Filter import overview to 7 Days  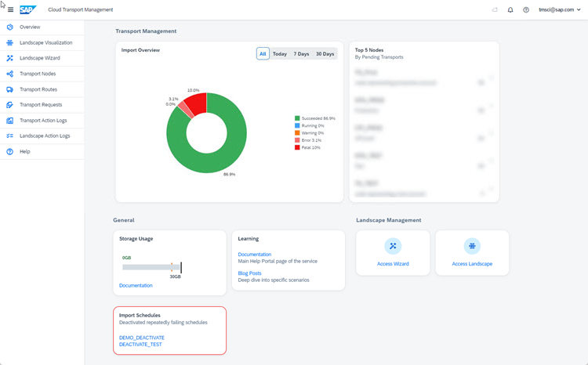[x=301, y=54]
